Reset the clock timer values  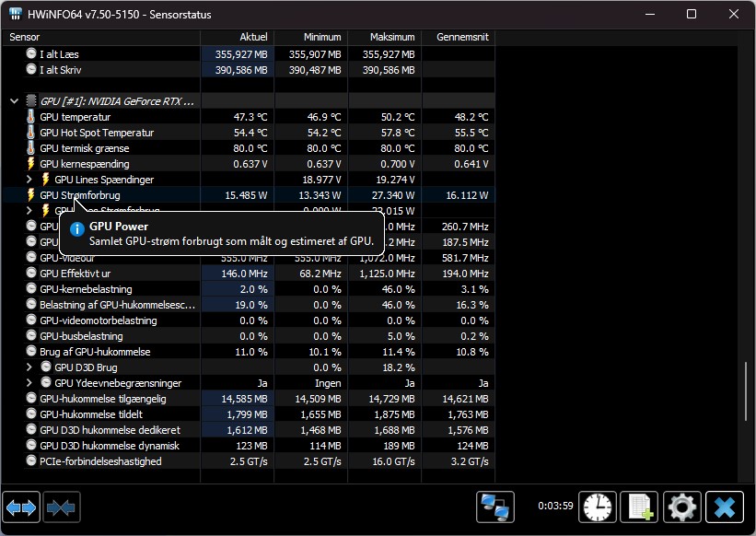point(597,507)
